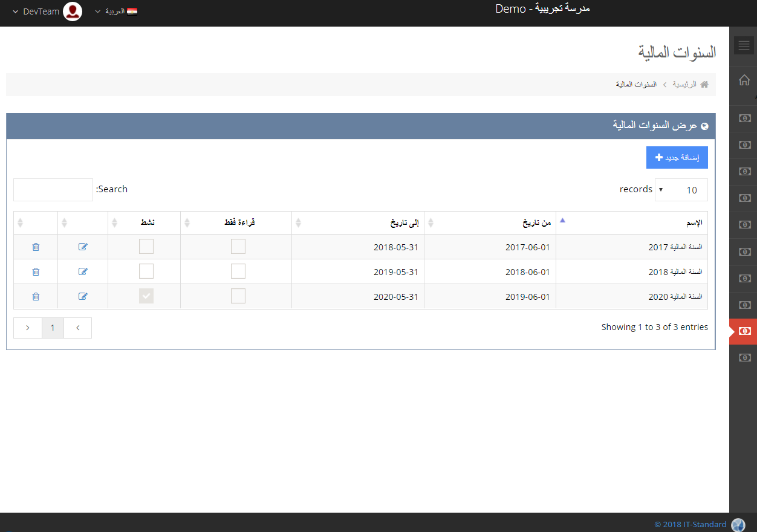Open the records per page dropdown
The width and height of the screenshot is (757, 532).
[681, 190]
